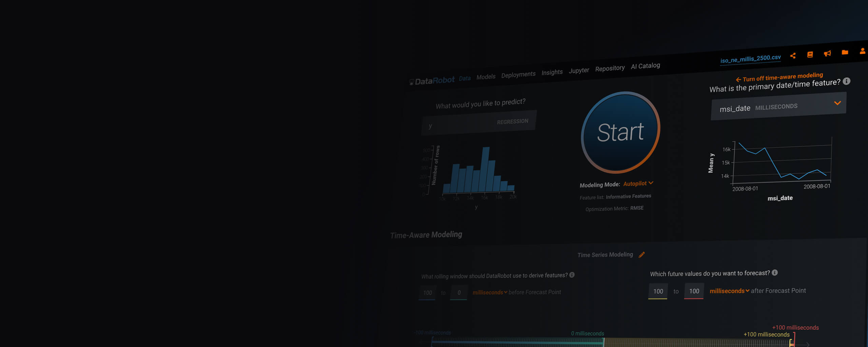
Task: Open the Repository tab
Action: click(610, 68)
